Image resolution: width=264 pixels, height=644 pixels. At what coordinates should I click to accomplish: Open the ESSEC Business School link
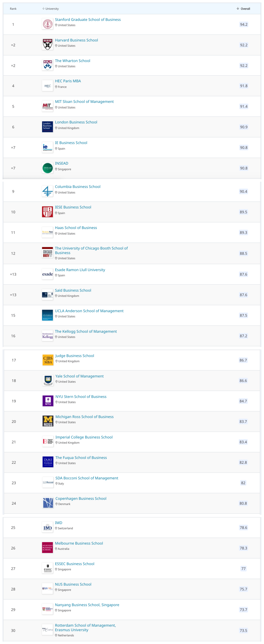(75, 564)
